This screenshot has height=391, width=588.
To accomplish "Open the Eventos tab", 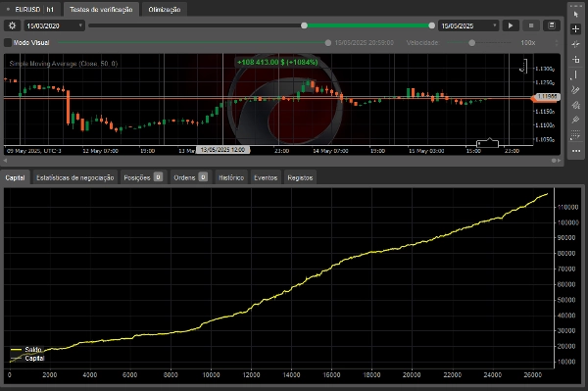I will point(266,177).
